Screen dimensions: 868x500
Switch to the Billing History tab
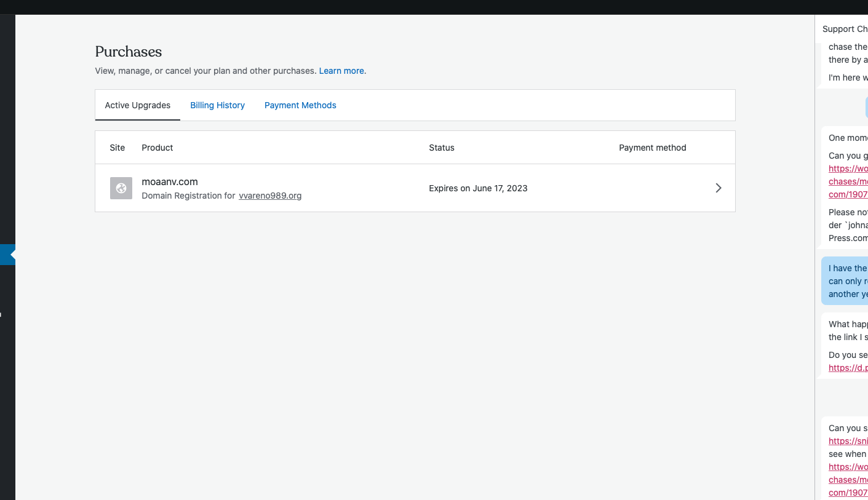click(x=217, y=105)
